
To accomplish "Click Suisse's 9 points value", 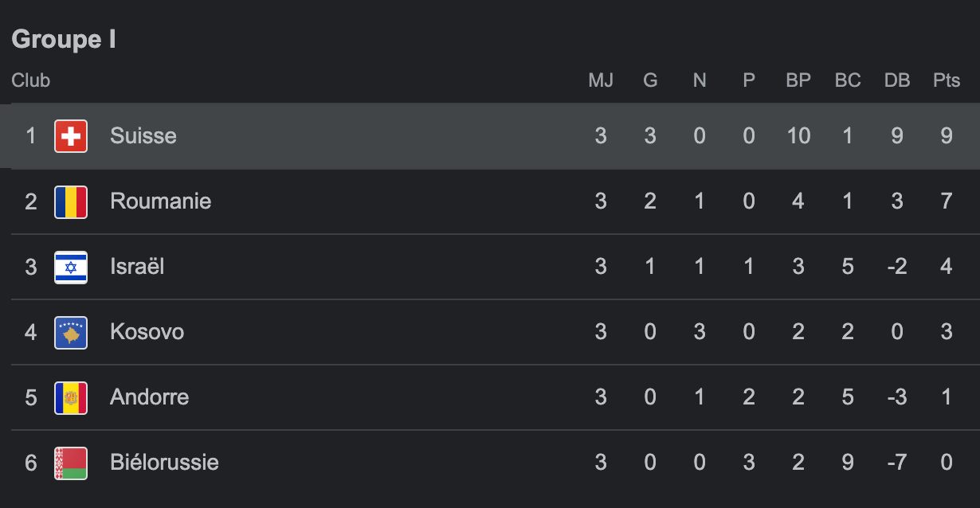I will (x=947, y=136).
